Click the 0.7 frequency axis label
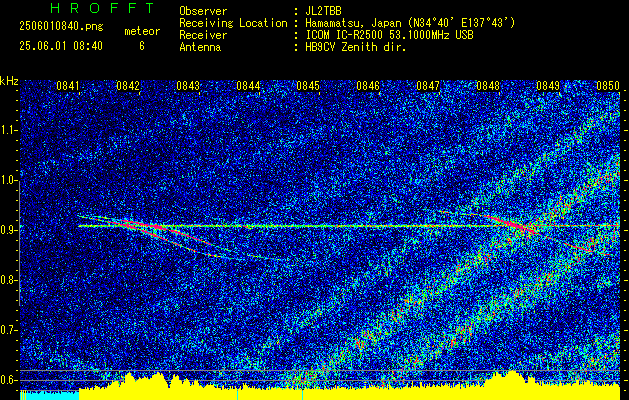The width and height of the screenshot is (629, 400). (9, 330)
